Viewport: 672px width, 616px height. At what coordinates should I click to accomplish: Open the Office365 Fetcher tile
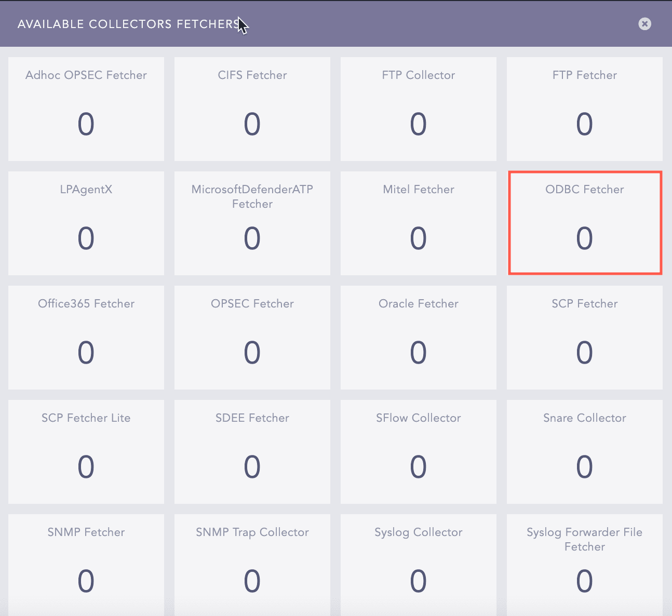[x=86, y=338]
